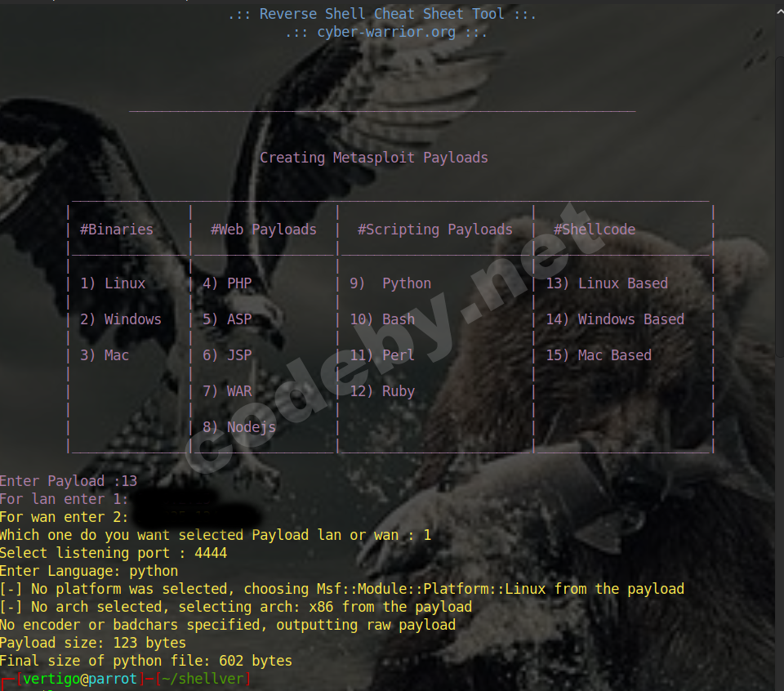Select the '5) ASP' web payload entry
The height and width of the screenshot is (691, 784).
tap(227, 319)
